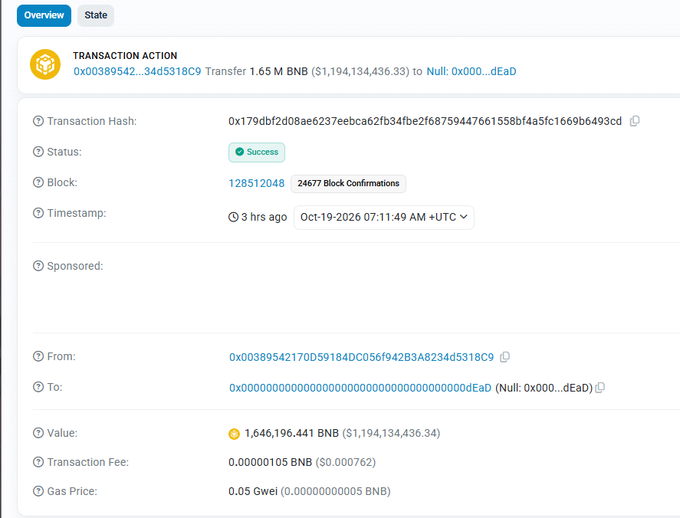Select the 0.00000105 BNB fee text

(x=270, y=462)
